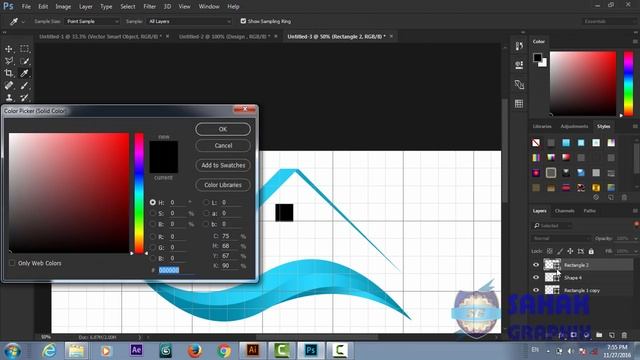Click Lock position icon in Layers panel
The image size is (640, 360).
(570, 251)
